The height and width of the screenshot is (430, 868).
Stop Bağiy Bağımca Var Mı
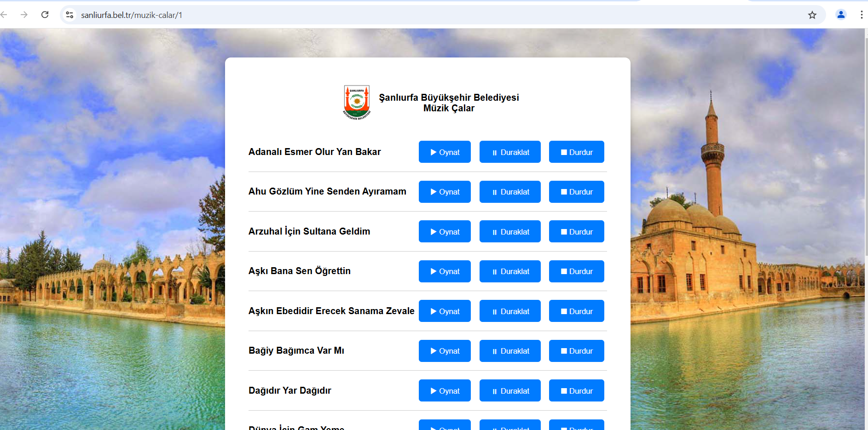tap(576, 351)
